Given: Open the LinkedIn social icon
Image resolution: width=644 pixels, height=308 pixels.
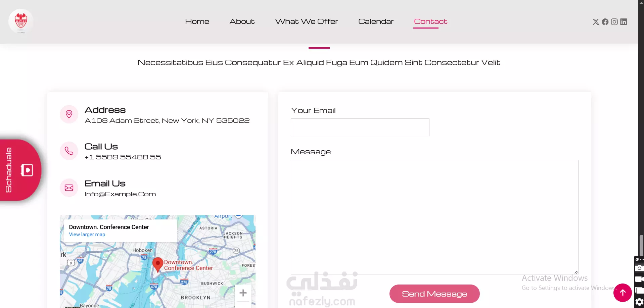Looking at the screenshot, I should [x=624, y=22].
